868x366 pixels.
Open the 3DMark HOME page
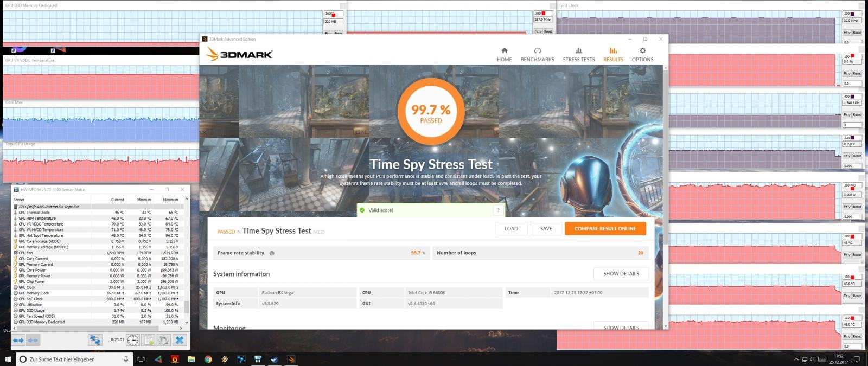click(504, 54)
